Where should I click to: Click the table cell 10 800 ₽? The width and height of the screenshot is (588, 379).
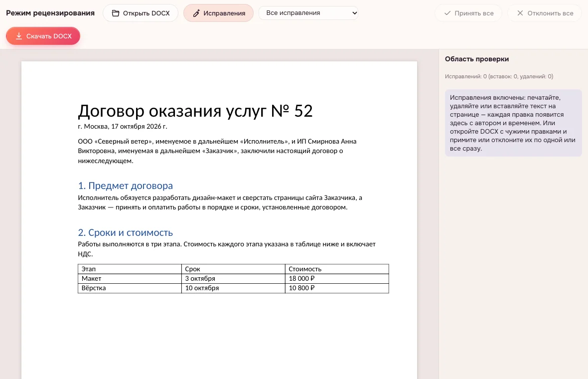click(x=337, y=288)
